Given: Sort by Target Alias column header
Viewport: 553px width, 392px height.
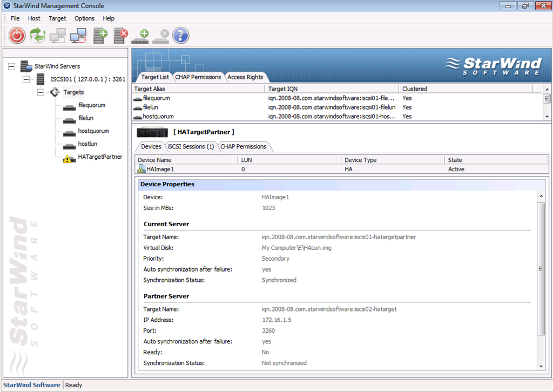Looking at the screenshot, I should (x=199, y=89).
